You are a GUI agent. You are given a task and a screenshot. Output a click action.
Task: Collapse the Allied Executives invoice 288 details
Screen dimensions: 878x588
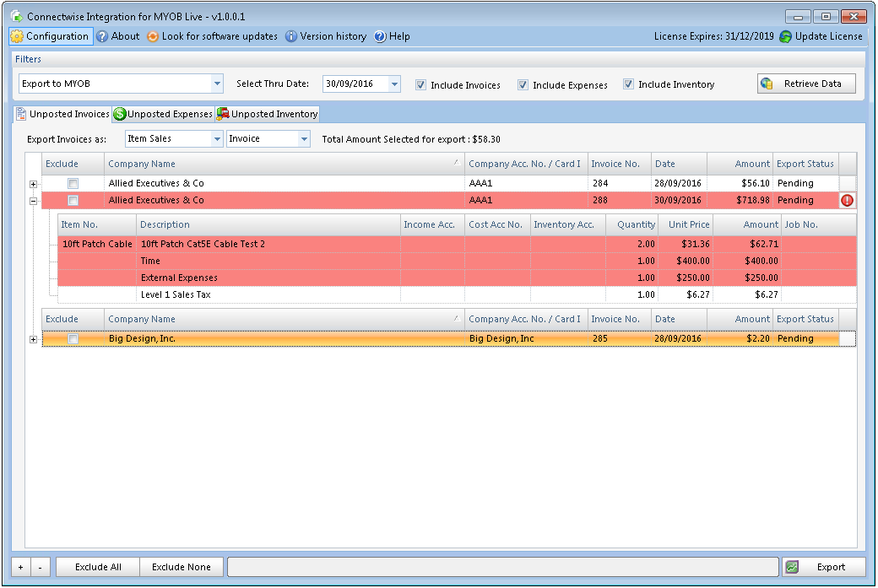click(x=33, y=200)
